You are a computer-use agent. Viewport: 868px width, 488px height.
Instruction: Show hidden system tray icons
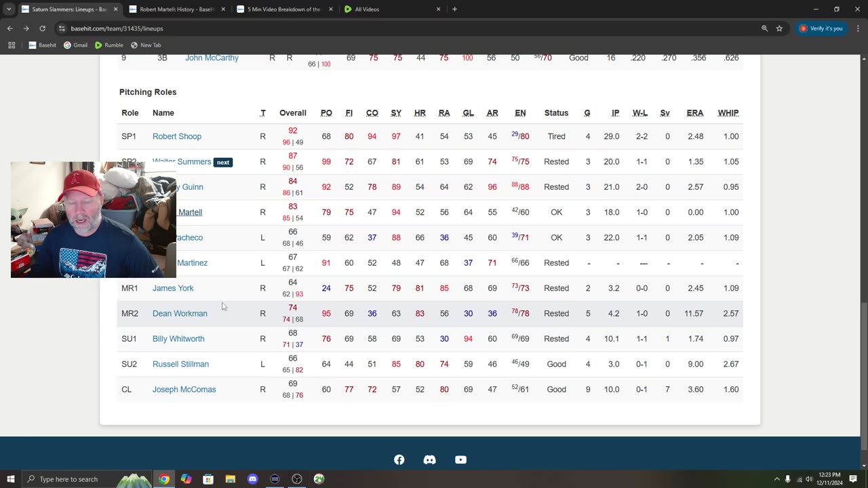(x=776, y=479)
